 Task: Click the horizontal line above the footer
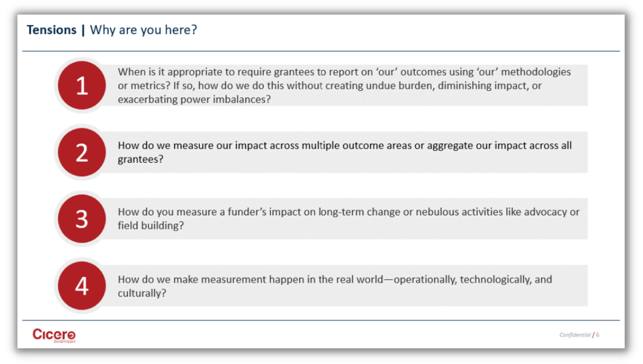point(320,320)
